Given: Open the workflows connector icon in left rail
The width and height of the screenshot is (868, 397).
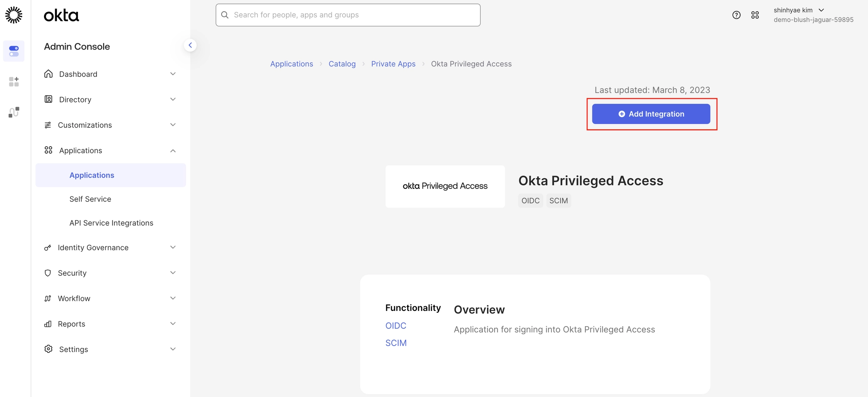Looking at the screenshot, I should pyautogui.click(x=14, y=112).
